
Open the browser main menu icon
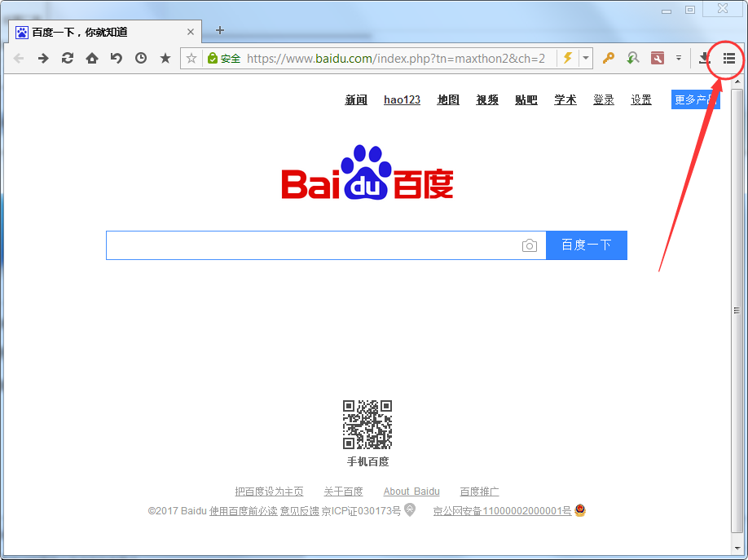click(729, 58)
